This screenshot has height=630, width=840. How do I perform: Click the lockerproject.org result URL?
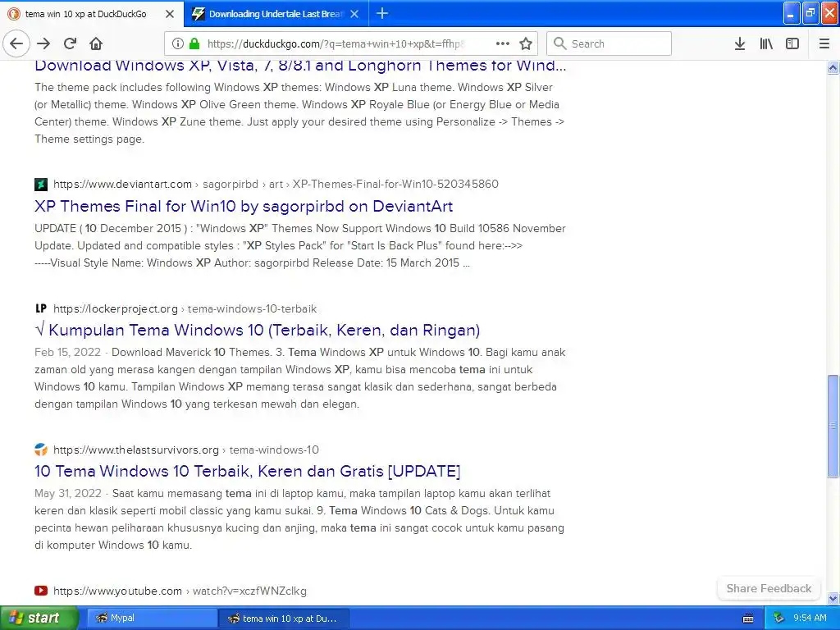[185, 308]
